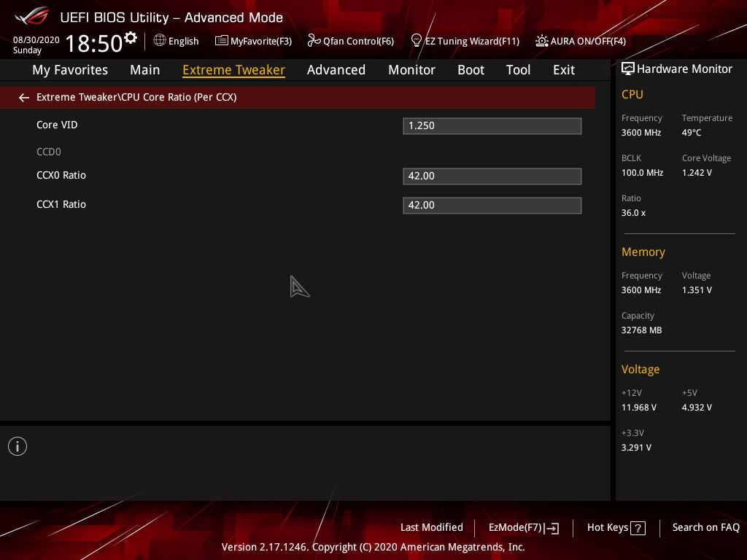Click the breadcrumb Extreme Tweaker\CPU Core Ratio
Image resolution: width=747 pixels, height=560 pixels.
[136, 97]
